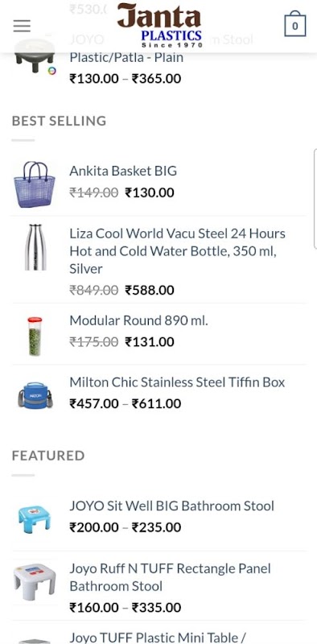Open the shopping cart showing 0
This screenshot has width=317, height=644.
(294, 26)
